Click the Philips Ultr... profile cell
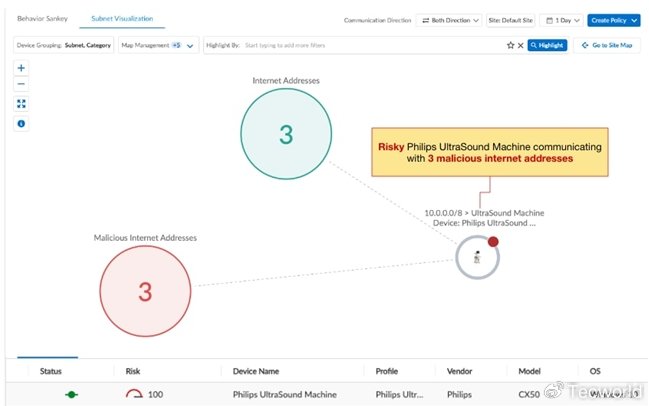Screen dimensions: 649x406 pyautogui.click(x=399, y=394)
